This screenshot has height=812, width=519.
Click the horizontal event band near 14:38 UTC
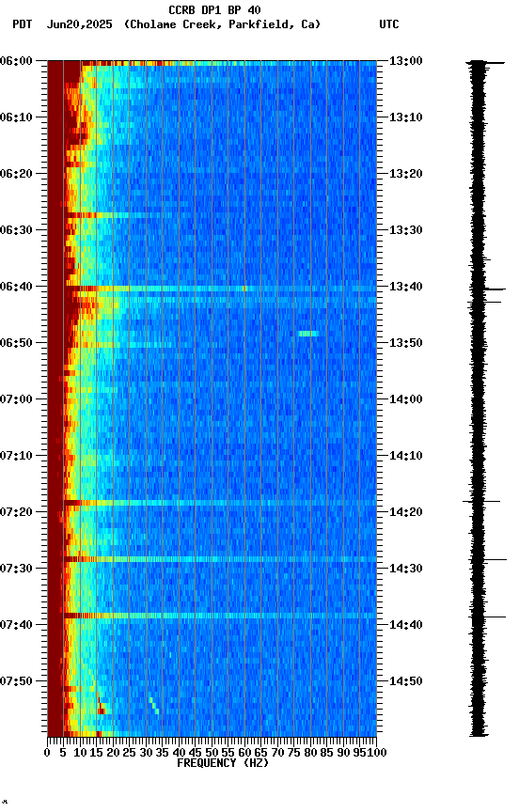[220, 616]
